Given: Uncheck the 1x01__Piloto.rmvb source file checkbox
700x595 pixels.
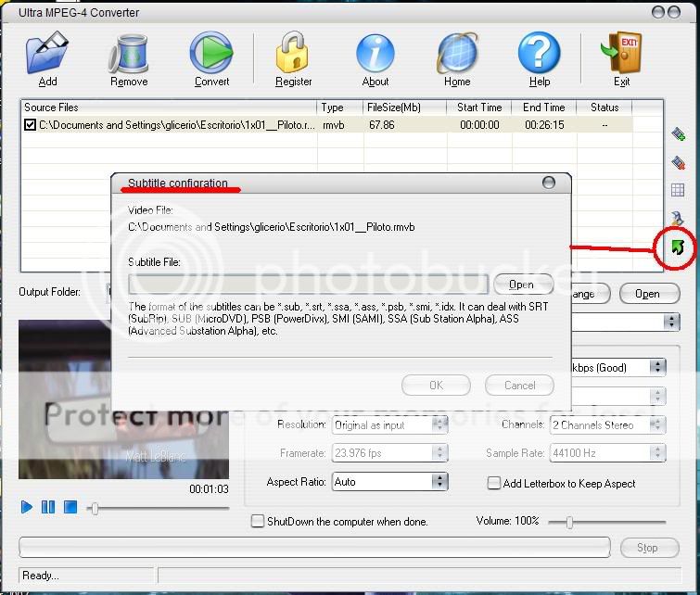Looking at the screenshot, I should (x=31, y=125).
